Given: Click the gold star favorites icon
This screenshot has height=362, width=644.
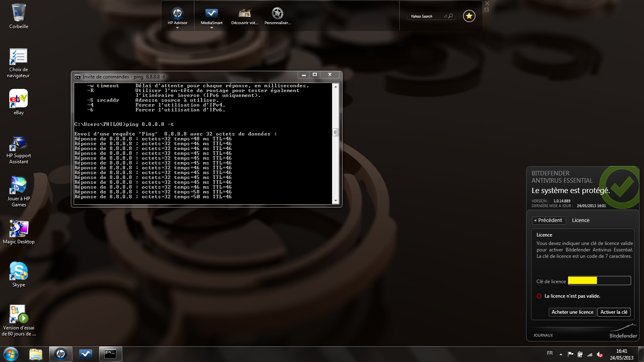Looking at the screenshot, I should pos(469,16).
